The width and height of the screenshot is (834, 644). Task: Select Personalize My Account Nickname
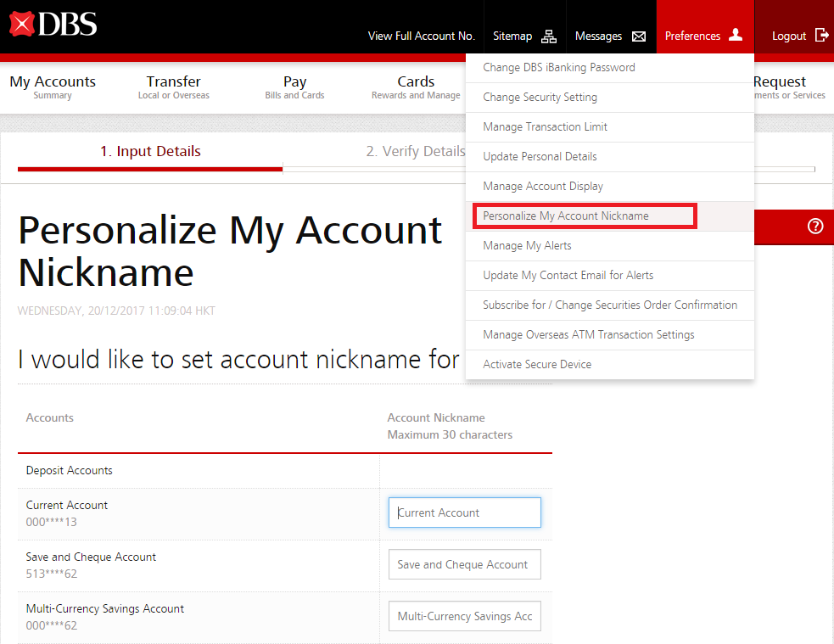click(566, 216)
